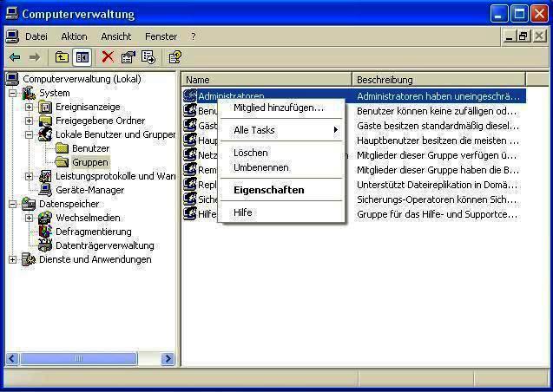
Task: Click the Export list toolbar icon
Action: 148,57
